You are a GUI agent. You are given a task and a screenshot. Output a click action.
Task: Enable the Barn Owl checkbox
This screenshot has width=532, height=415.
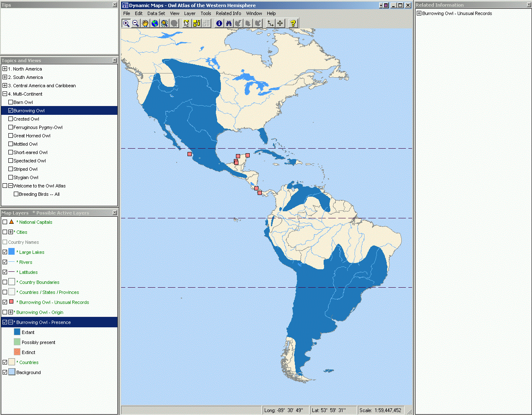click(x=11, y=102)
